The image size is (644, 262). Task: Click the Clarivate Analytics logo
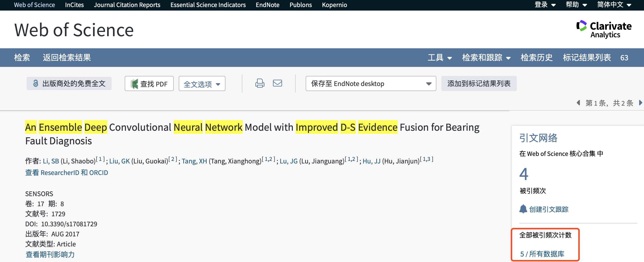(604, 29)
